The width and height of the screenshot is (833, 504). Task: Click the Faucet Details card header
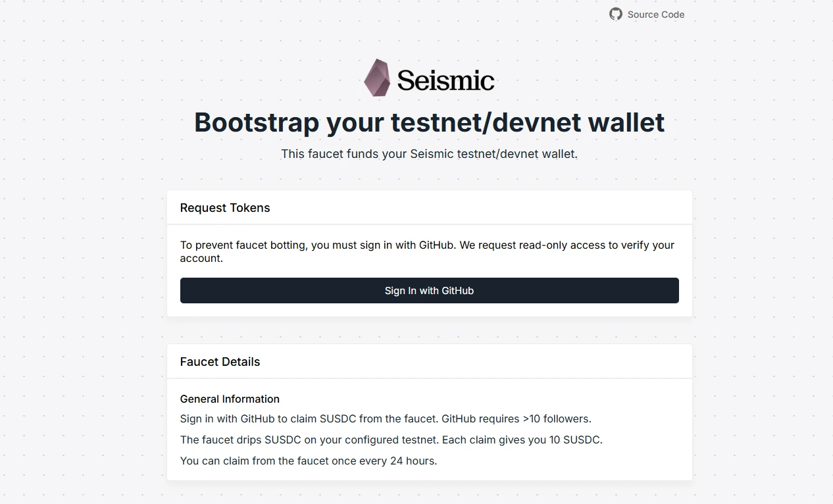[x=429, y=362]
